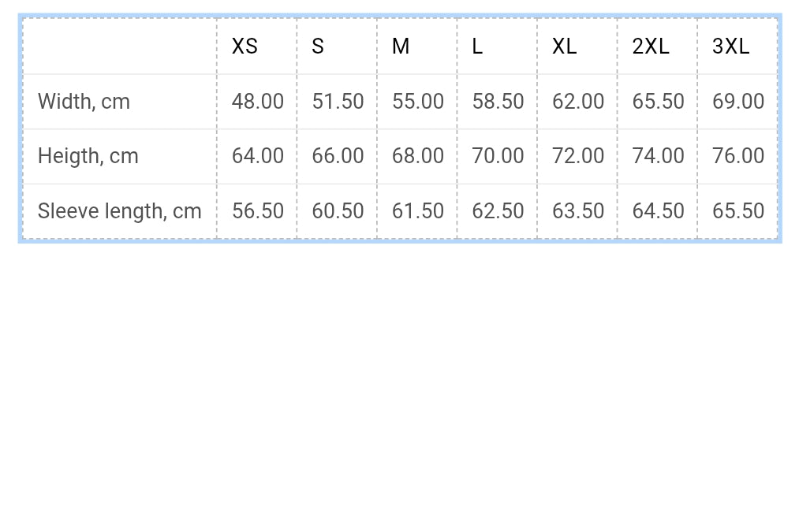Viewport: 799px width, 532px height.
Task: Select the 2XL size header cell
Action: point(651,47)
